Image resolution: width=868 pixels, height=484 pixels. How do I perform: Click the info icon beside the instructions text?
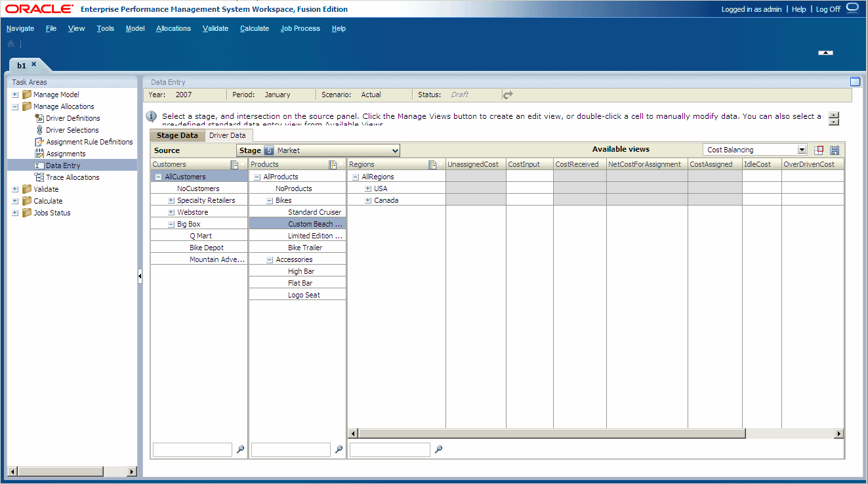point(151,116)
